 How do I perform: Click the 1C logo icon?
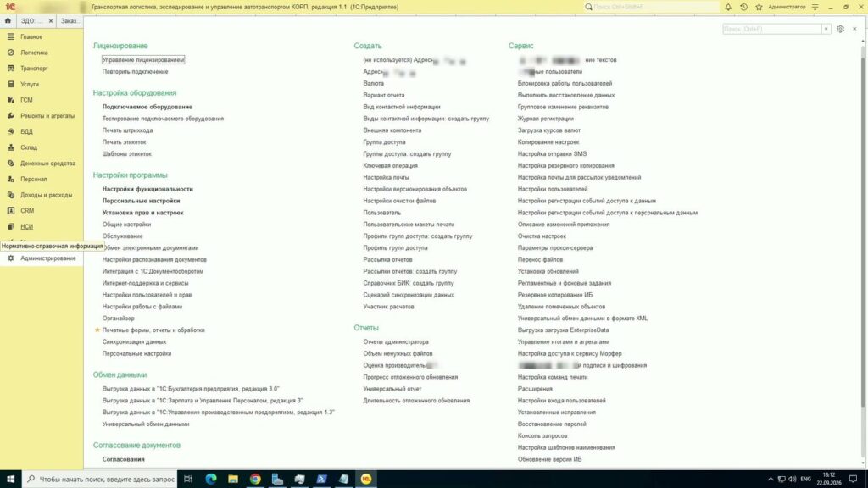pyautogui.click(x=10, y=7)
